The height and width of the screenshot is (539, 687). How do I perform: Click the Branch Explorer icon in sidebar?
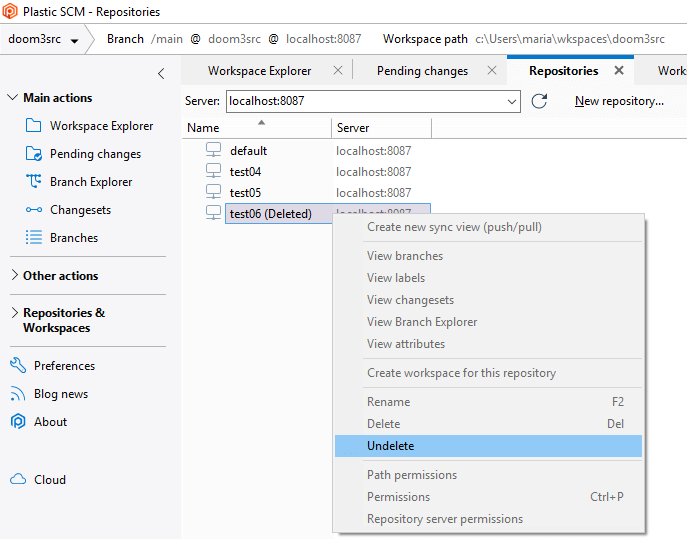tap(34, 181)
